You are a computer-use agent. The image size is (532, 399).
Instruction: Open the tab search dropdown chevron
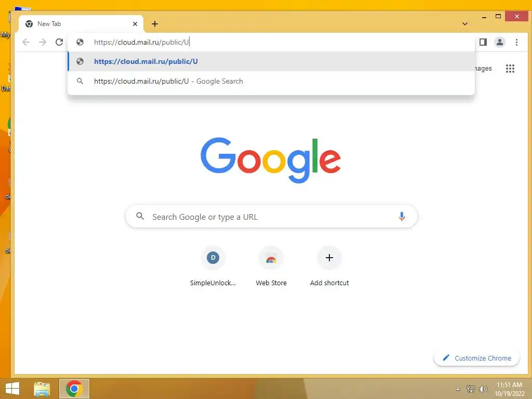click(x=465, y=24)
